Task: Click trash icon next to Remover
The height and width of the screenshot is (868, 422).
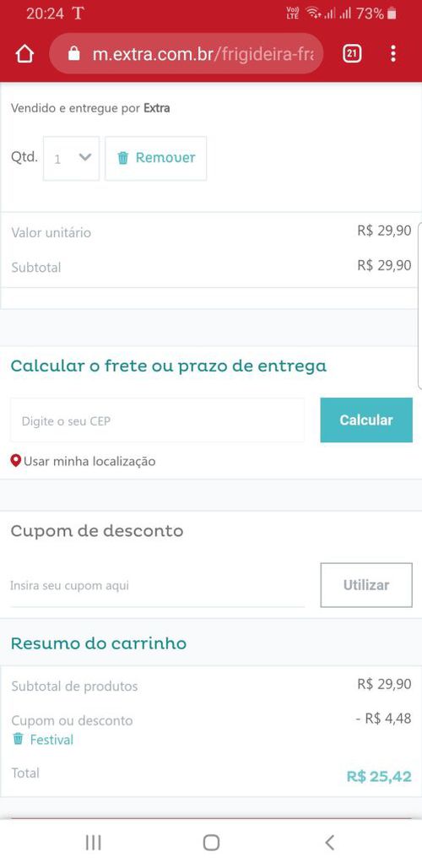Action: click(x=122, y=159)
